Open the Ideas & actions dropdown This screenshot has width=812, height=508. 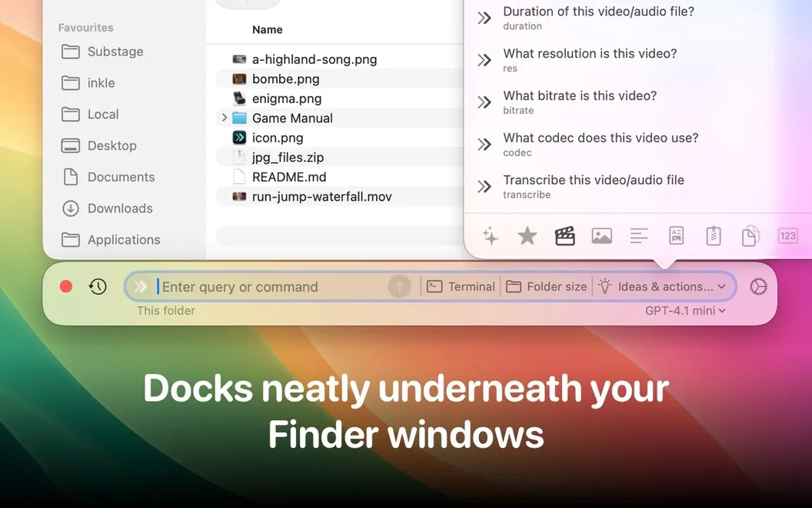pyautogui.click(x=662, y=286)
